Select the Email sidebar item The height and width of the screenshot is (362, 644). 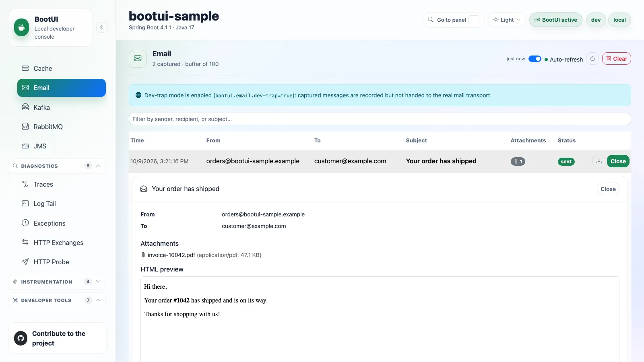pos(61,88)
